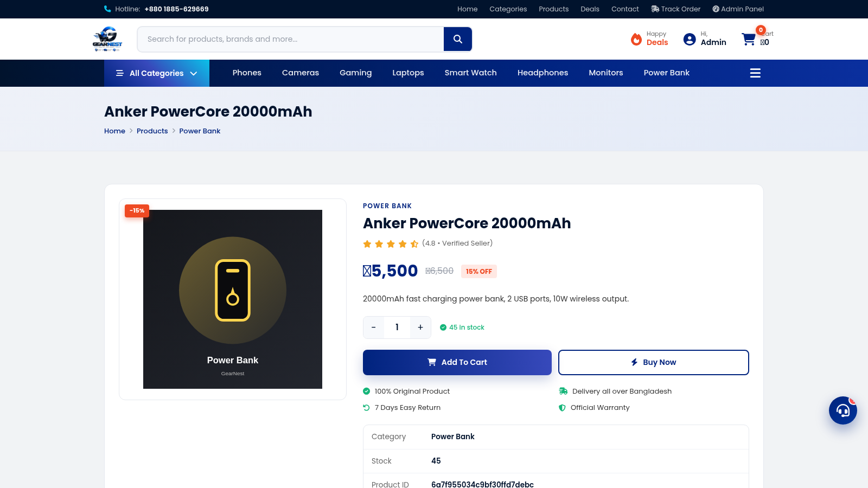868x488 pixels.
Task: Select Laptops category in navigation
Action: click(x=409, y=73)
